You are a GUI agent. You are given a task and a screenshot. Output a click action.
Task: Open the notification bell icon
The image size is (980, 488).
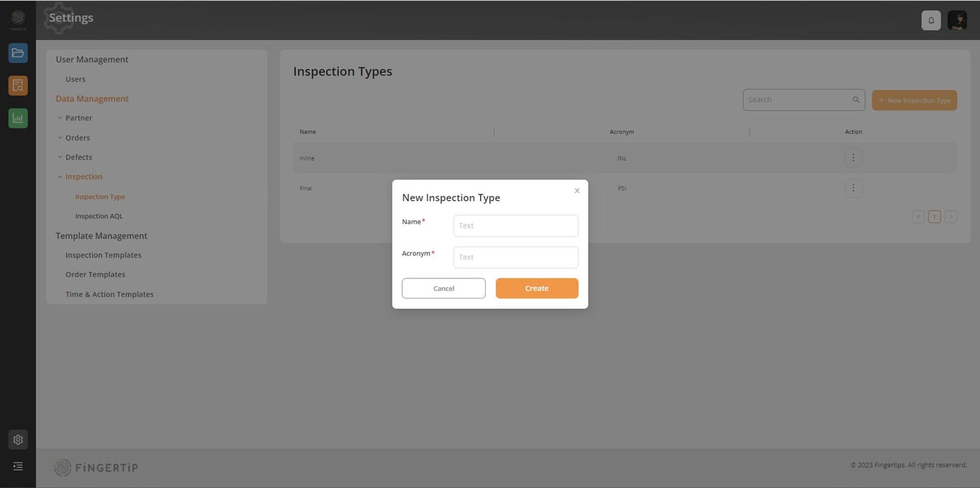tap(930, 19)
